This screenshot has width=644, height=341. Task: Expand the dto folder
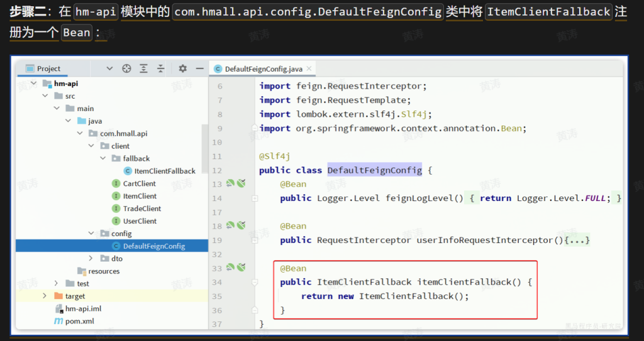(x=91, y=259)
